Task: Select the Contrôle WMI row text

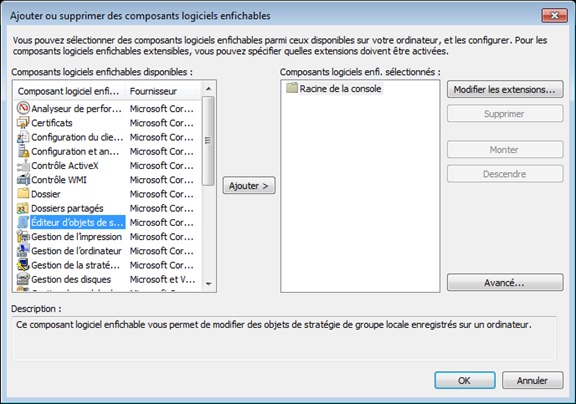Action: click(59, 180)
